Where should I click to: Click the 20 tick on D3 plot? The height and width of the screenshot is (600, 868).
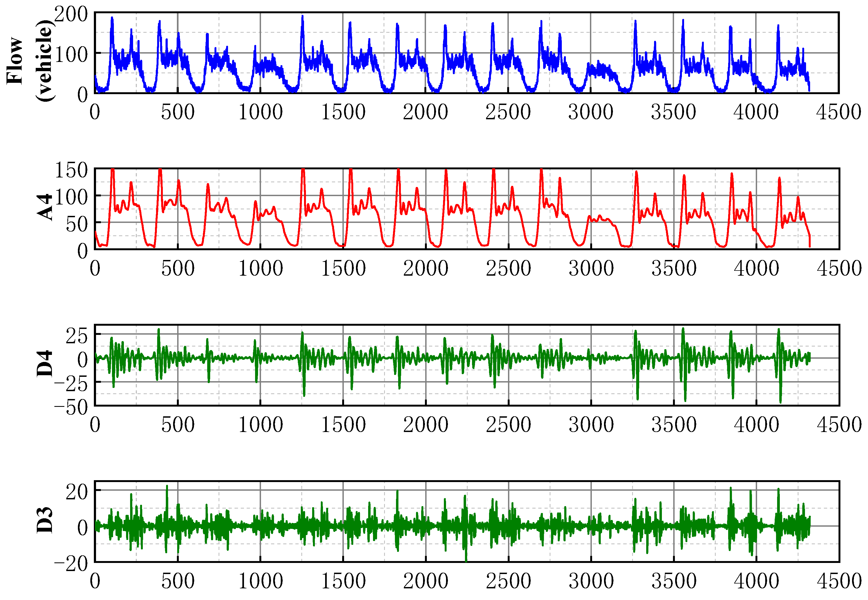tap(77, 492)
